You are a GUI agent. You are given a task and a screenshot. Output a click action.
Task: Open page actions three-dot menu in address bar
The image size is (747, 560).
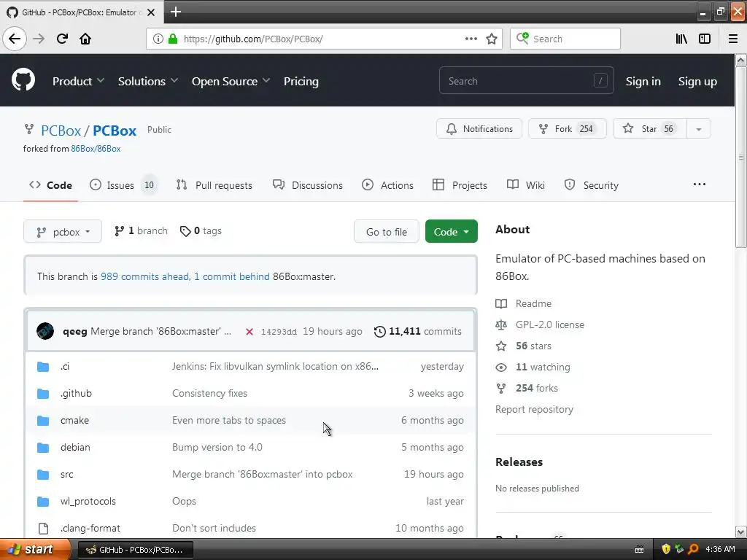tap(471, 39)
